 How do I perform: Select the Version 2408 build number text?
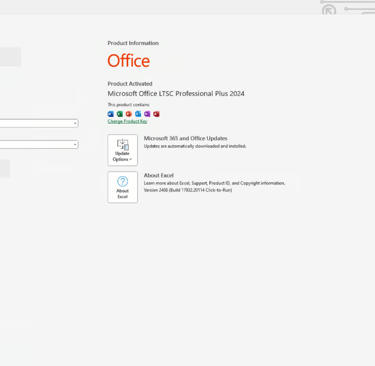pyautogui.click(x=188, y=190)
